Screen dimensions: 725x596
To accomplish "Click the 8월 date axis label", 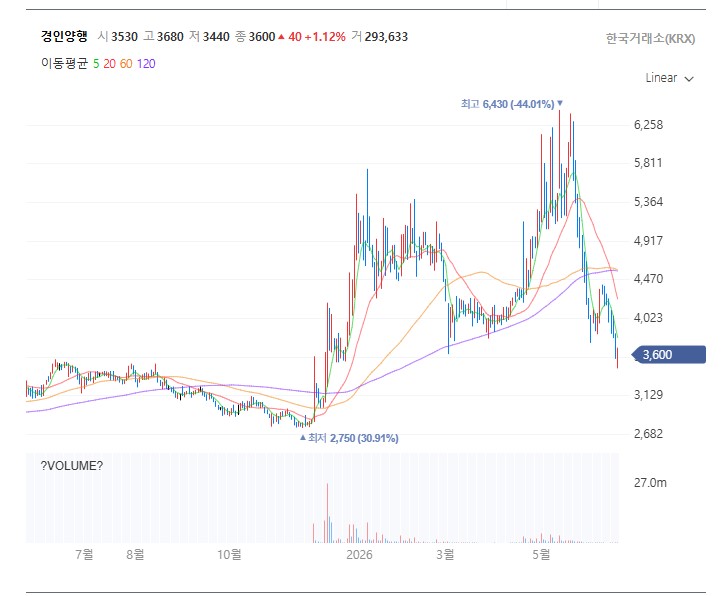I will [x=135, y=554].
